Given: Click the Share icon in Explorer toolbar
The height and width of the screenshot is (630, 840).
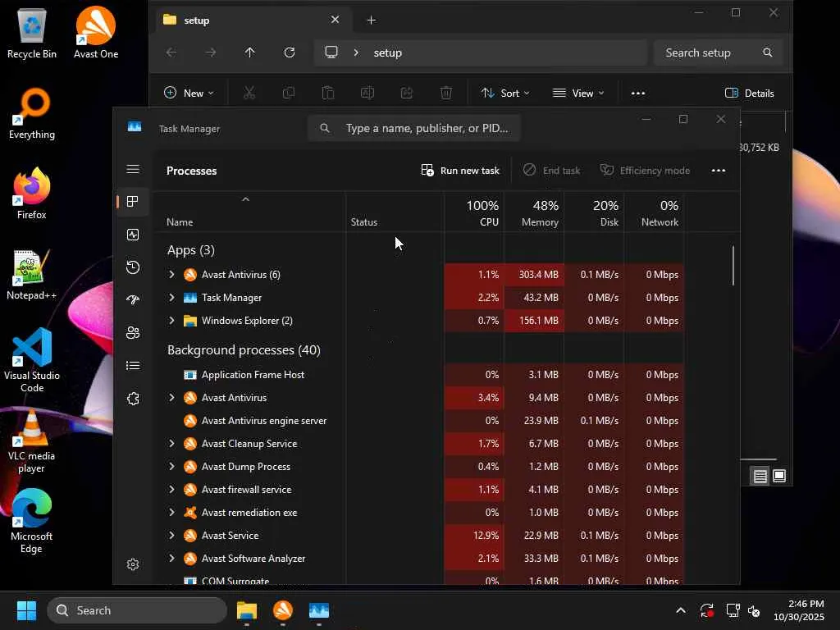Looking at the screenshot, I should click(407, 94).
